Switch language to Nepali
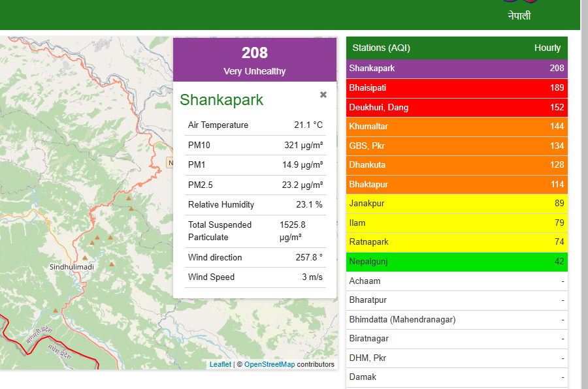The width and height of the screenshot is (588, 389). pyautogui.click(x=519, y=16)
